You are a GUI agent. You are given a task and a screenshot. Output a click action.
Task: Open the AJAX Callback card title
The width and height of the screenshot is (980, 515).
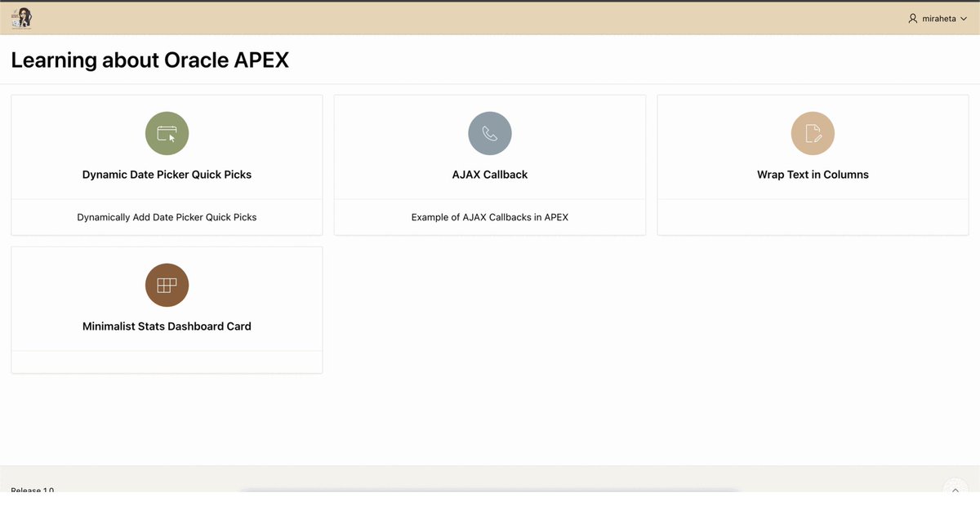point(490,175)
